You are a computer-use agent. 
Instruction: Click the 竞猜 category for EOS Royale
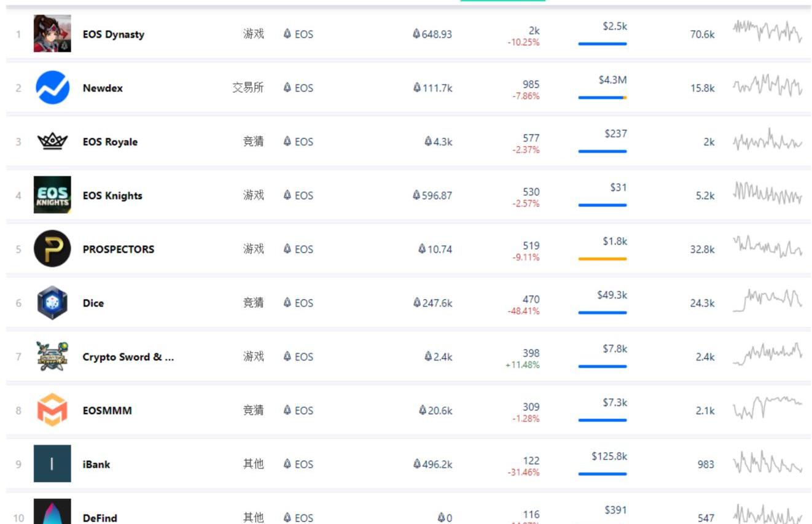[253, 141]
